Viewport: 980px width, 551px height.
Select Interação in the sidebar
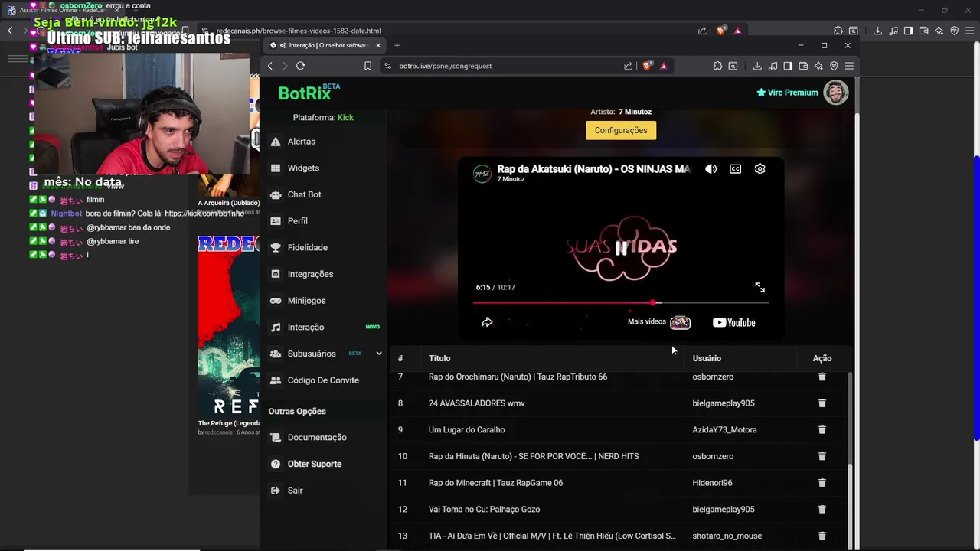click(305, 328)
